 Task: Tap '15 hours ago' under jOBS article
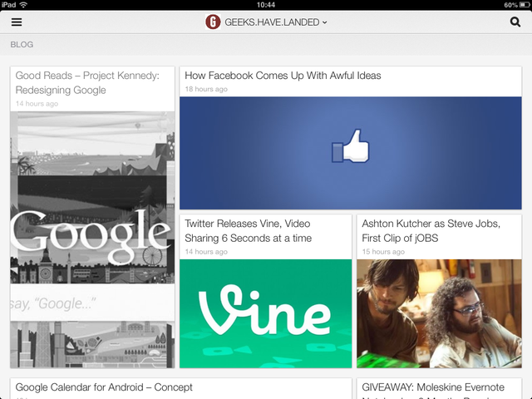(x=383, y=252)
